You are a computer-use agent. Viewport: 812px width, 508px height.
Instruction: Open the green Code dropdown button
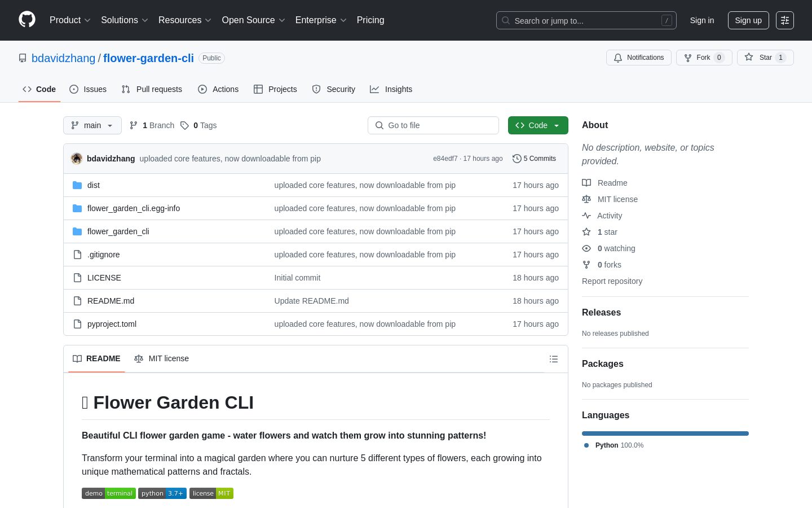(538, 125)
